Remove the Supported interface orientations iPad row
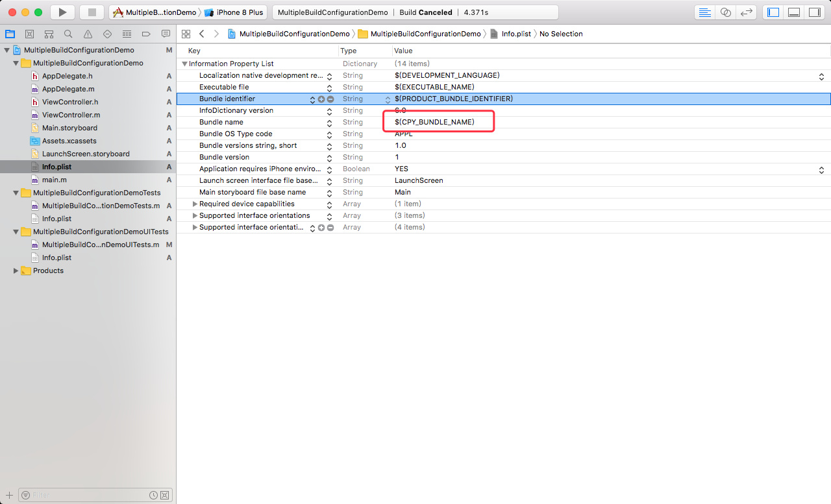 tap(330, 228)
